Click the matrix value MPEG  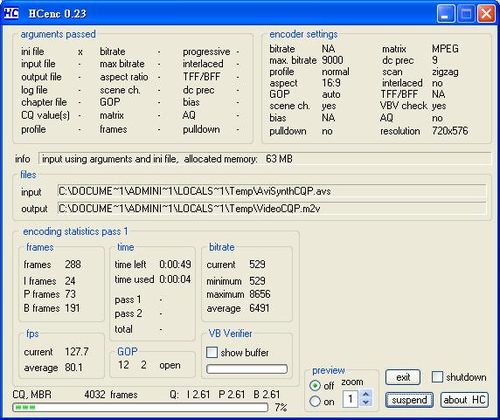(x=445, y=49)
